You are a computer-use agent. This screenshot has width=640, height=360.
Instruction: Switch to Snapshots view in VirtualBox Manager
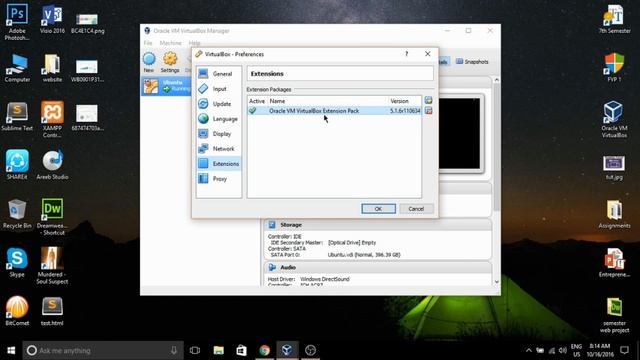point(472,62)
